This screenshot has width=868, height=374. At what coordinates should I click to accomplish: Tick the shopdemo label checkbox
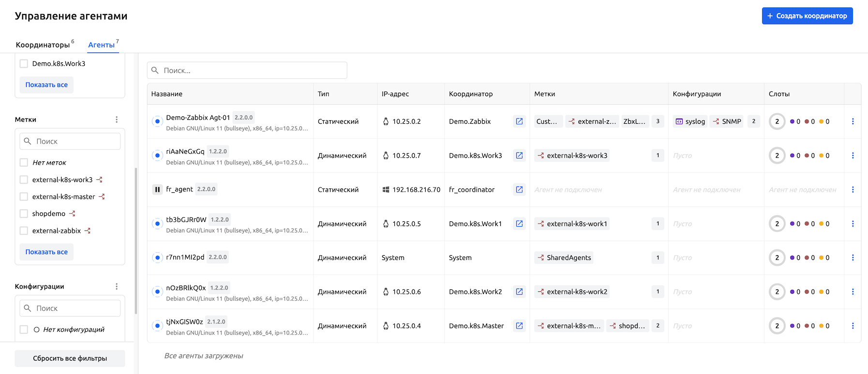pyautogui.click(x=24, y=214)
